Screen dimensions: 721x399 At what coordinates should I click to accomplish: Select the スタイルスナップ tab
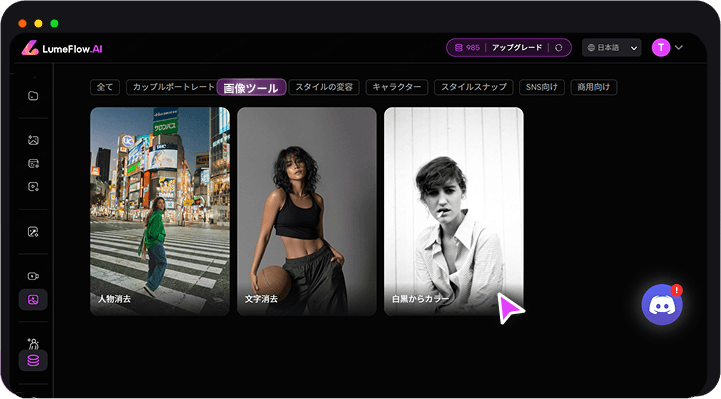pos(474,87)
